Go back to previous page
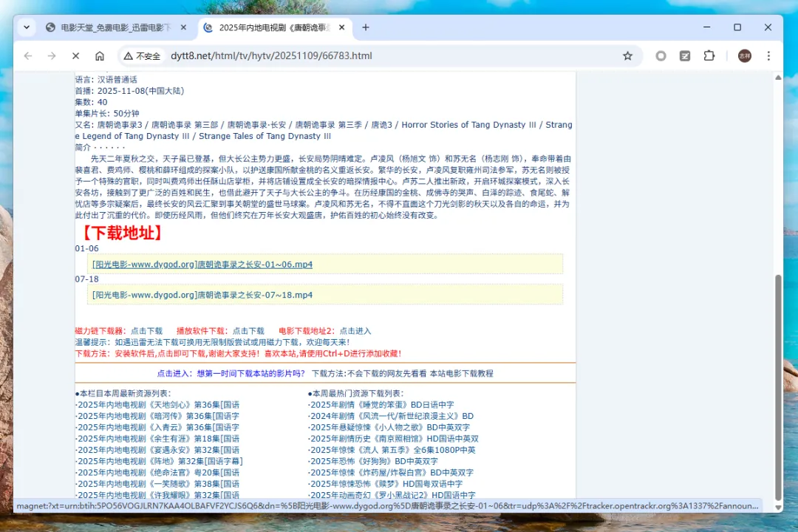Viewport: 798px width, 532px height. click(28, 56)
